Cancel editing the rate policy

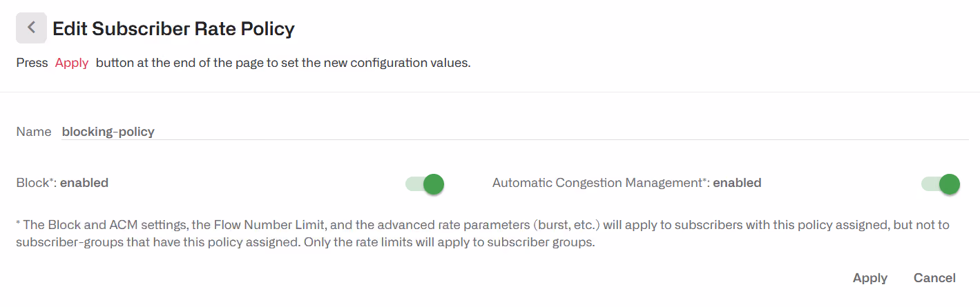coord(934,278)
